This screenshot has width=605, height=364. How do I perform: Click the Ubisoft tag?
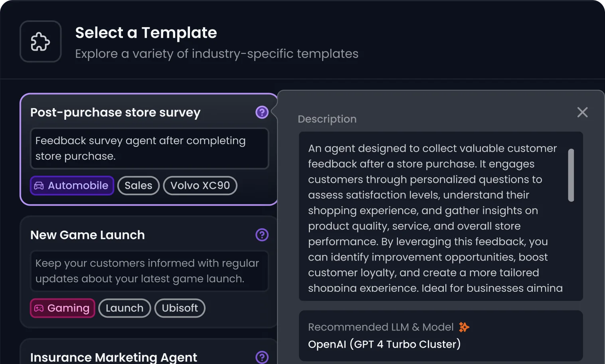(180, 308)
